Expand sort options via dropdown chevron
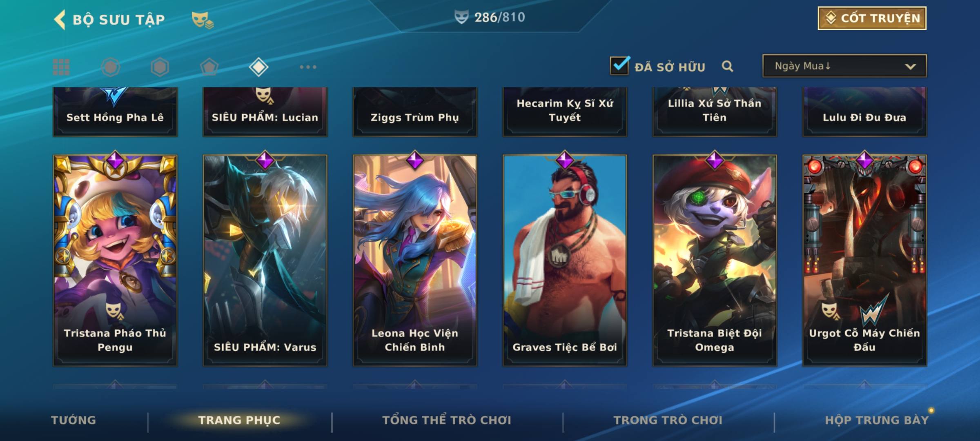 point(910,67)
